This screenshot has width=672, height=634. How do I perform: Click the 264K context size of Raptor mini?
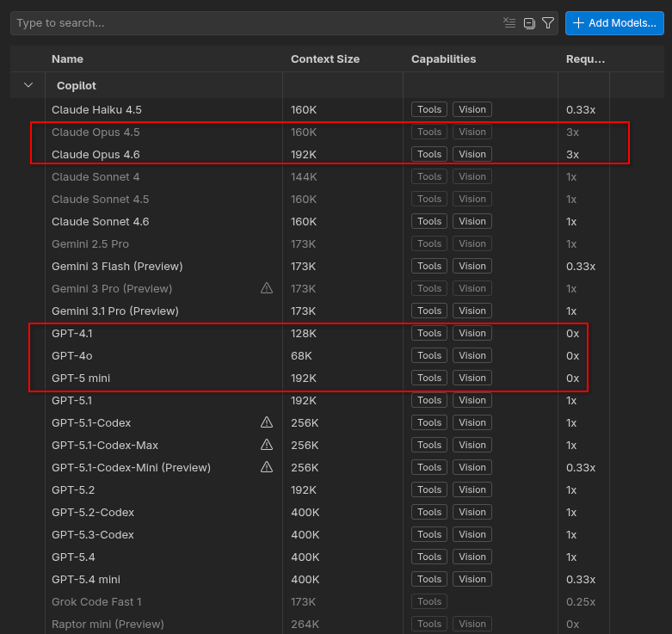pos(305,625)
